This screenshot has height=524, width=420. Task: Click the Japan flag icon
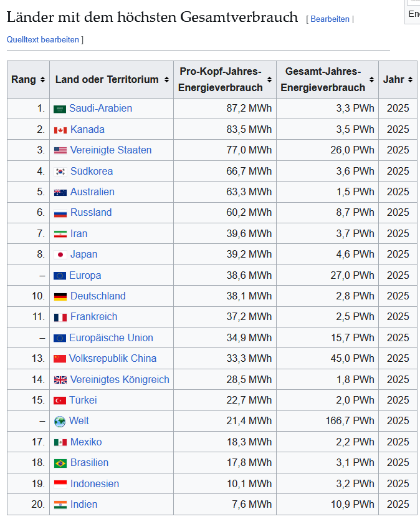[60, 255]
